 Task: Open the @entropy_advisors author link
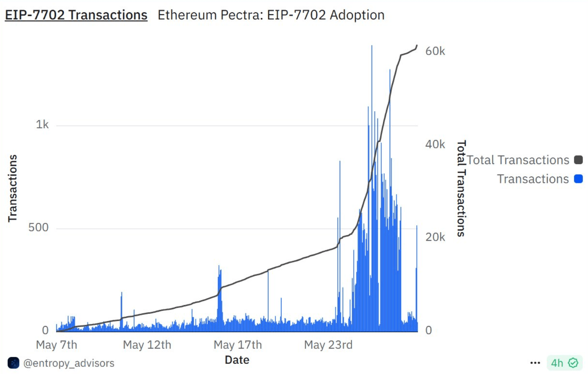[69, 363]
